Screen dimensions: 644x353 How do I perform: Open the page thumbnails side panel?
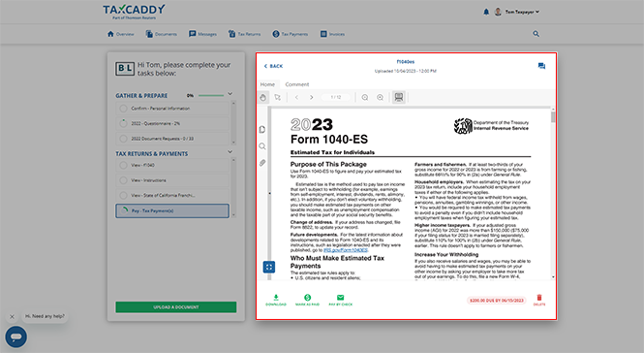click(x=262, y=130)
